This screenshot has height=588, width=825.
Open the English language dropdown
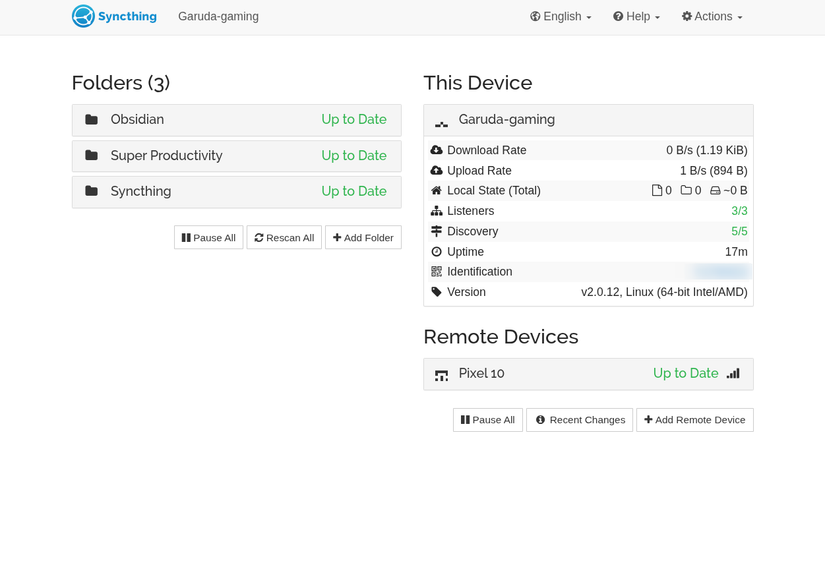560,16
